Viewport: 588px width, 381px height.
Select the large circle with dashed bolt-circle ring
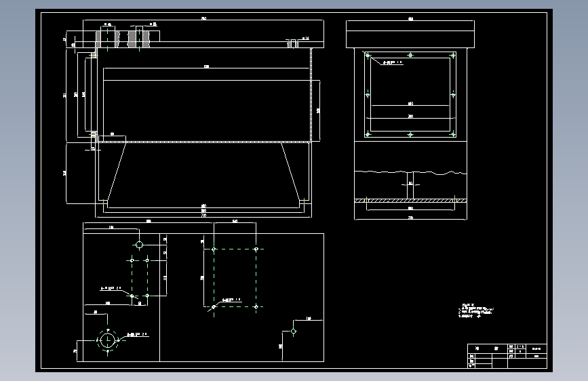tap(108, 340)
